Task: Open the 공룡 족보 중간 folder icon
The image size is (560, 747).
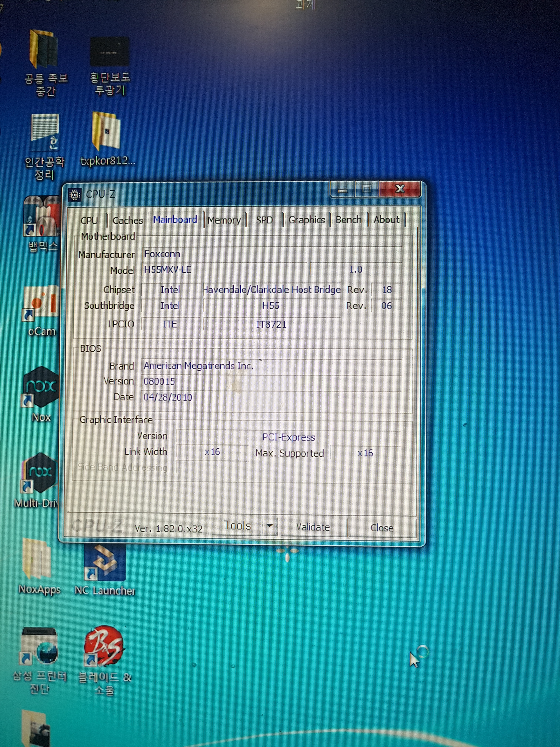Action: coord(44,50)
